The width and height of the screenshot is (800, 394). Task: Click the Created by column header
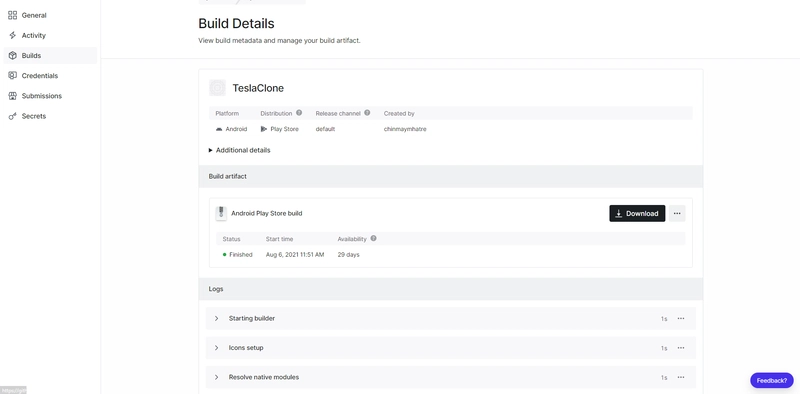399,113
